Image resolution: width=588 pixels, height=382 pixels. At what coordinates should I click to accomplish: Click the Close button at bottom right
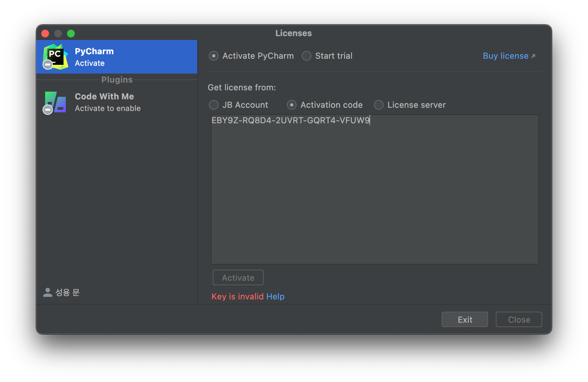point(519,319)
